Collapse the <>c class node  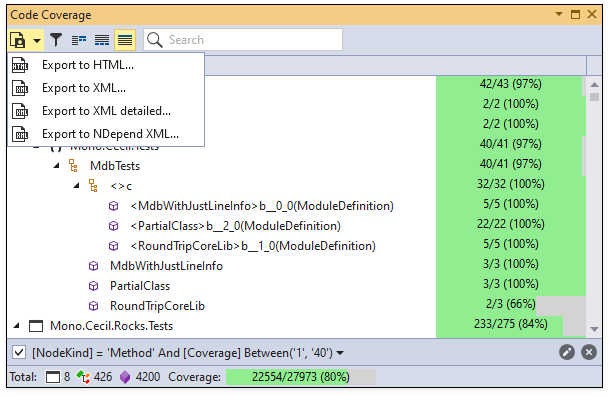click(x=77, y=186)
